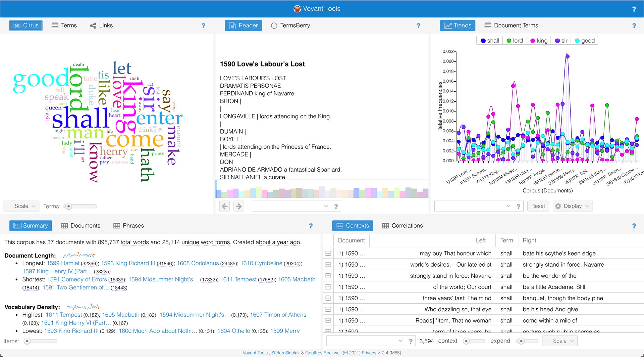Click help icon beside Contexts search box

point(411,341)
